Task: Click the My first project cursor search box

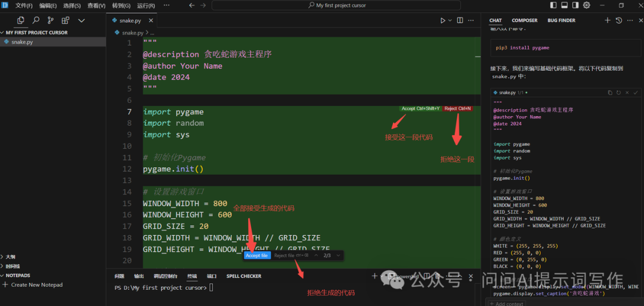Action: pyautogui.click(x=336, y=6)
